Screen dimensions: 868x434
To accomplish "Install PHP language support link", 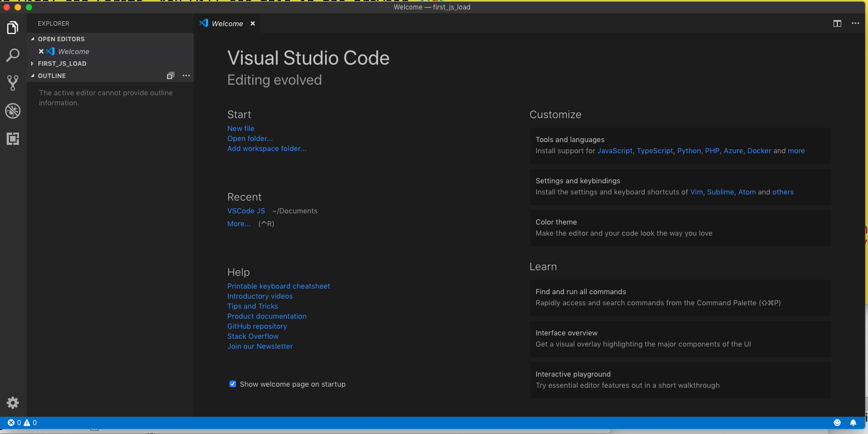I will (x=712, y=150).
